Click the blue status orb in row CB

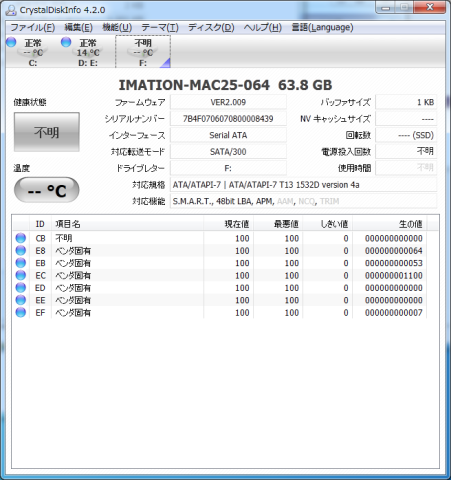pyautogui.click(x=21, y=238)
